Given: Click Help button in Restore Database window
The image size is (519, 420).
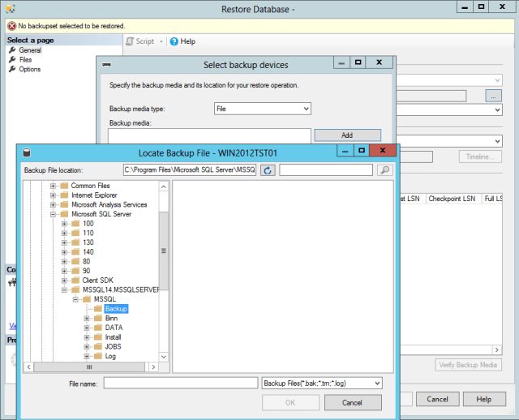Looking at the screenshot, I should pos(484,399).
